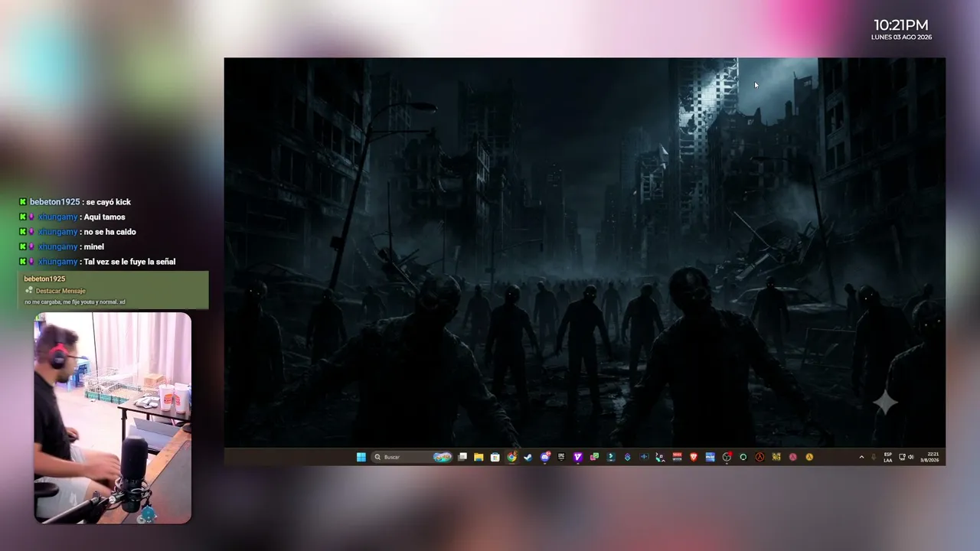This screenshot has width=980, height=551.
Task: Open Task View on the taskbar
Action: click(x=462, y=457)
